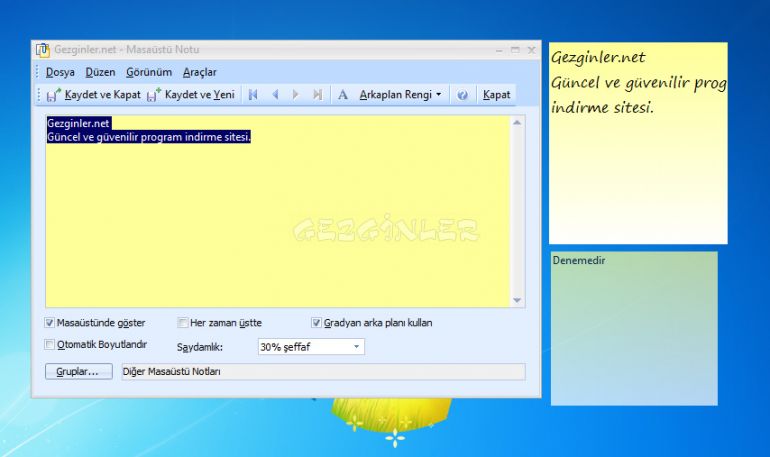Click the app icon in title bar

tap(43, 50)
